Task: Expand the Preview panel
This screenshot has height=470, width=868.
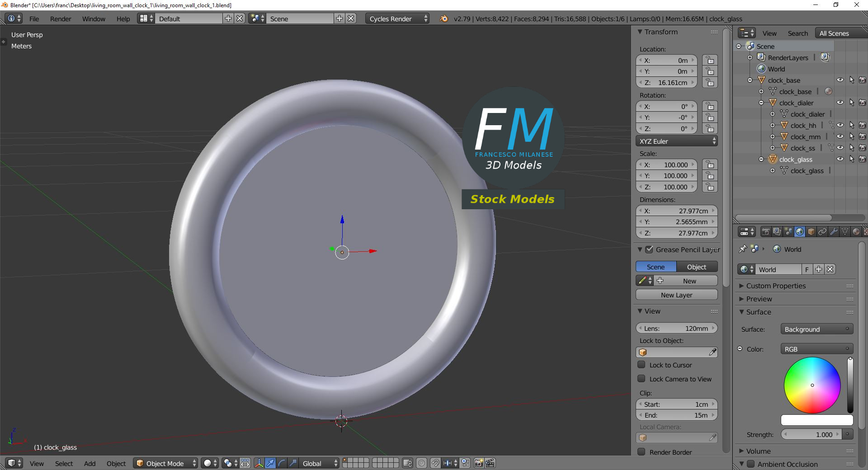Action: click(741, 299)
